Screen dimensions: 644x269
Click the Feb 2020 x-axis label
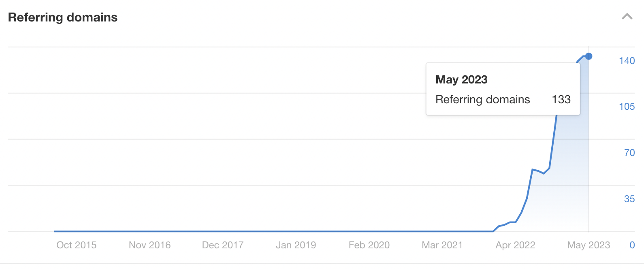(369, 245)
